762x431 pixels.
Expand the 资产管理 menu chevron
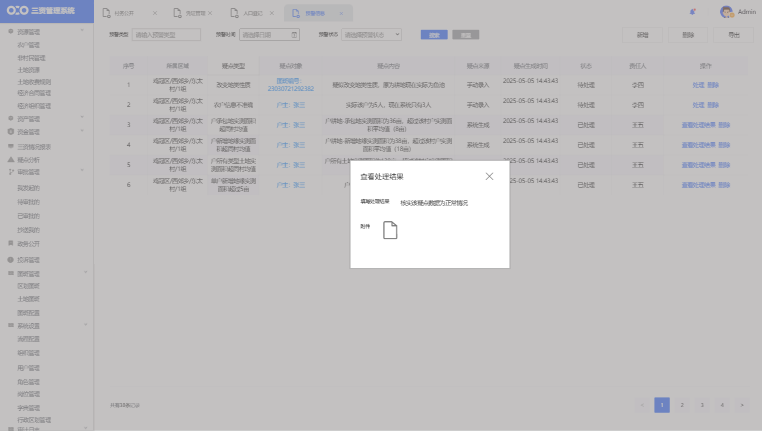pos(82,118)
